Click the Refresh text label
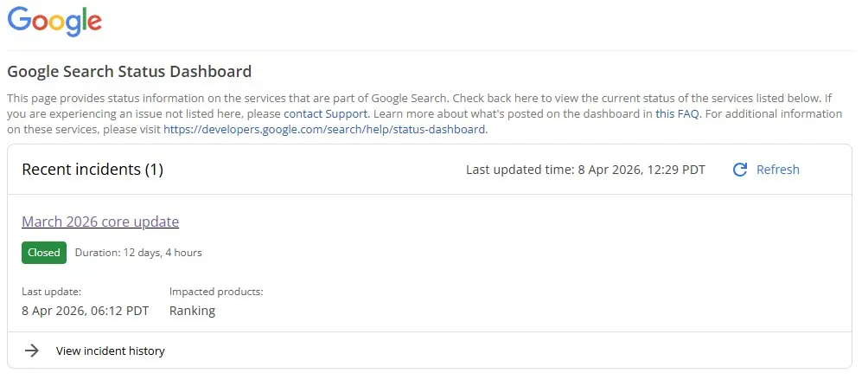Screen dimensions: 868x386 click(778, 170)
